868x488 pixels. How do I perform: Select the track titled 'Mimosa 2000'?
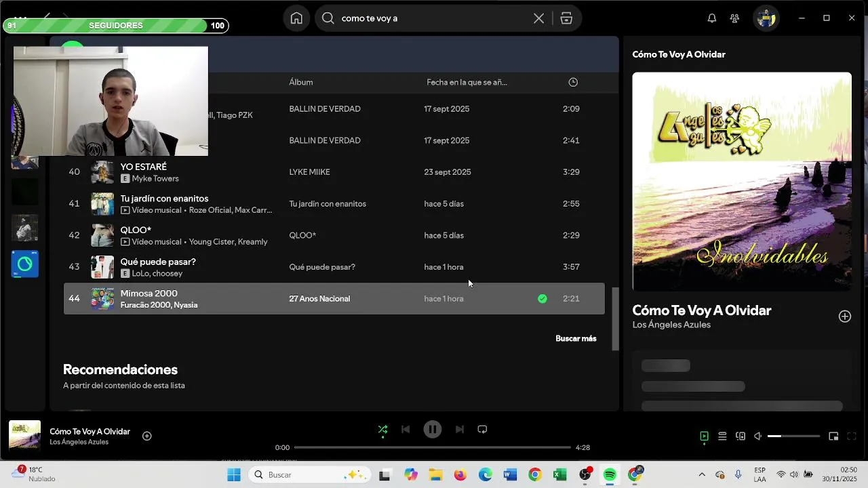click(149, 293)
